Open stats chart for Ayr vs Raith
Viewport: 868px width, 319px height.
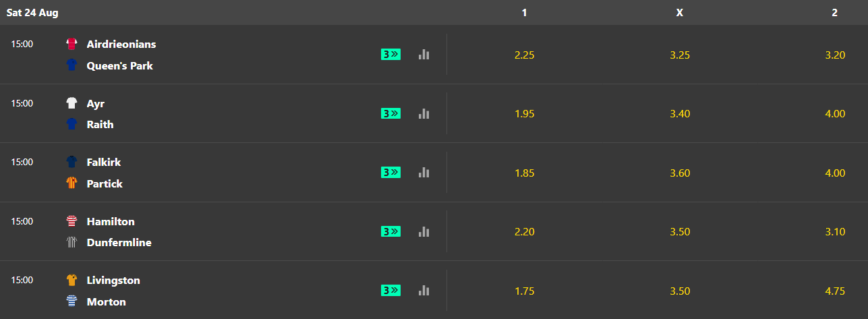click(424, 114)
